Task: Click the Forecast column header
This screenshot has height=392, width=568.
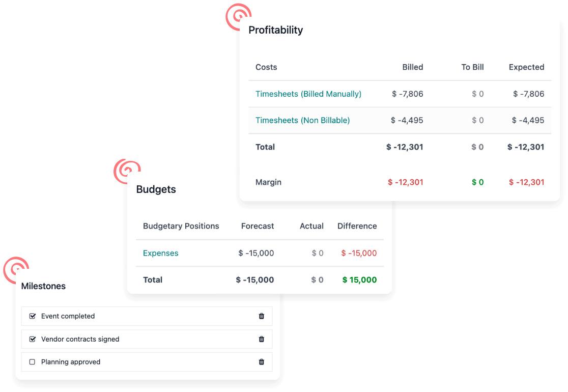Action: click(258, 226)
